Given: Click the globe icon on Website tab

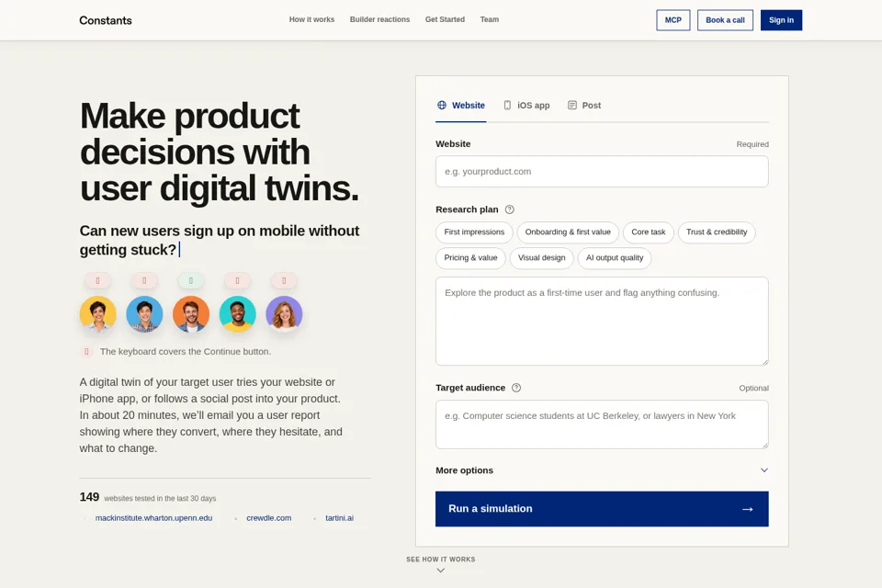Looking at the screenshot, I should click(x=442, y=106).
